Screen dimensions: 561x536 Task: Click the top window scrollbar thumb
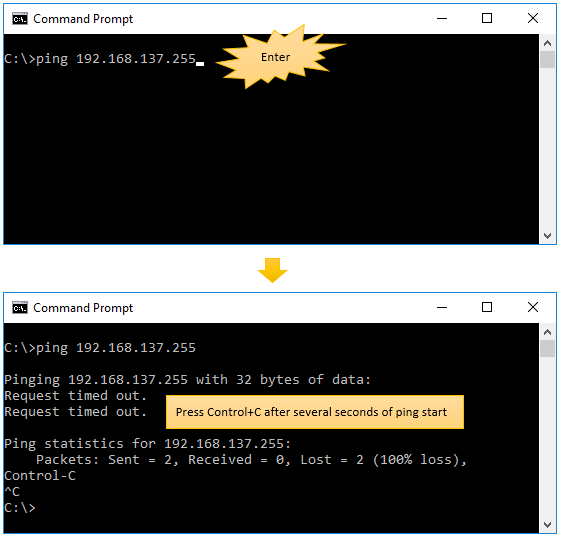[x=547, y=59]
